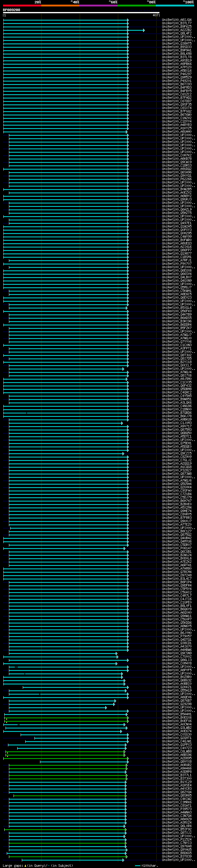The height and width of the screenshot is (868, 197).
Task: Select hit label UniRef100_Q873W8
Action: click(176, 474)
